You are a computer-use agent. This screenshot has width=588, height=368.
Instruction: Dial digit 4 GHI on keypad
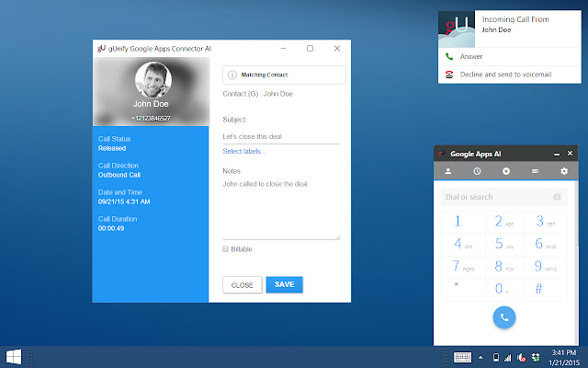click(x=463, y=245)
